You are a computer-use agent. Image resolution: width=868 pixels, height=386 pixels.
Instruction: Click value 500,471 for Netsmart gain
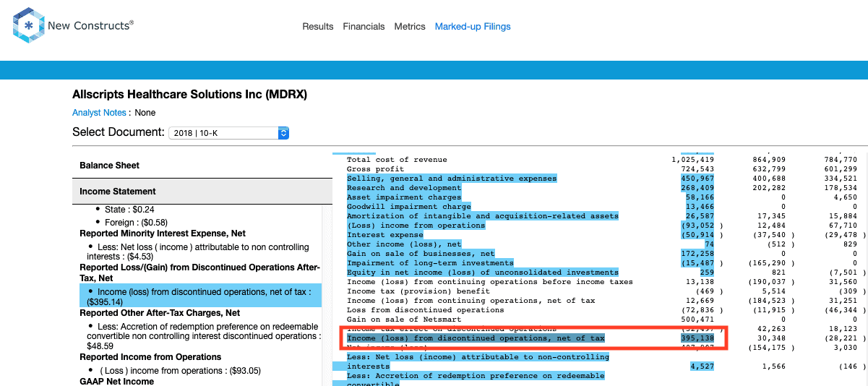(x=697, y=319)
